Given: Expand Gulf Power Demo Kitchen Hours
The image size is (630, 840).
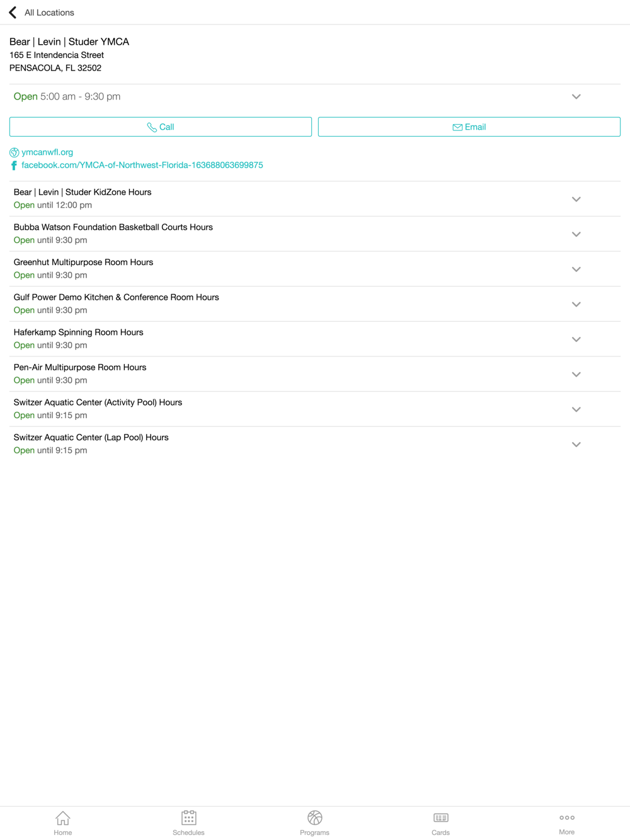Looking at the screenshot, I should [x=315, y=304].
